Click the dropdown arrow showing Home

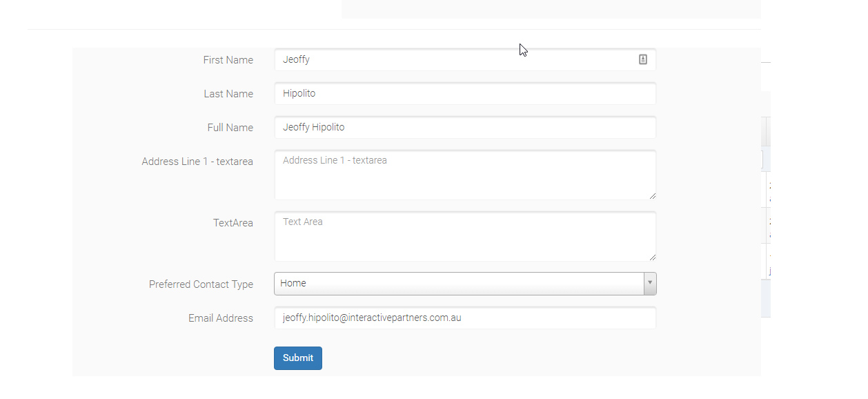pyautogui.click(x=649, y=283)
